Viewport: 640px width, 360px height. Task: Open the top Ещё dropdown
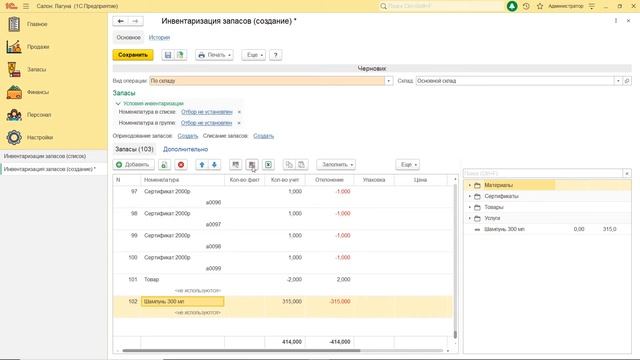pos(254,55)
